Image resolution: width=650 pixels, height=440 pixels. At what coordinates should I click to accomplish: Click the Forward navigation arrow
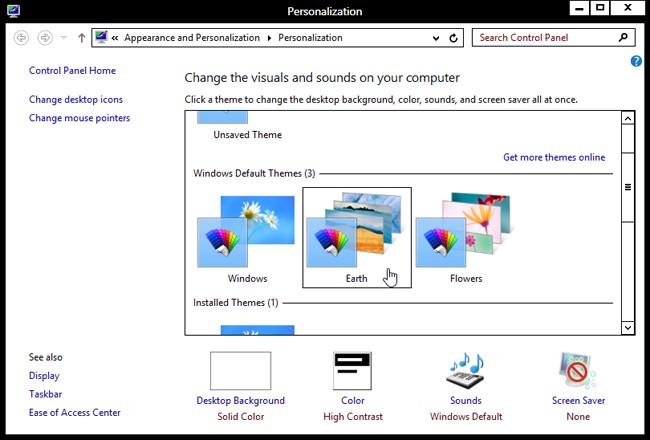tap(45, 38)
